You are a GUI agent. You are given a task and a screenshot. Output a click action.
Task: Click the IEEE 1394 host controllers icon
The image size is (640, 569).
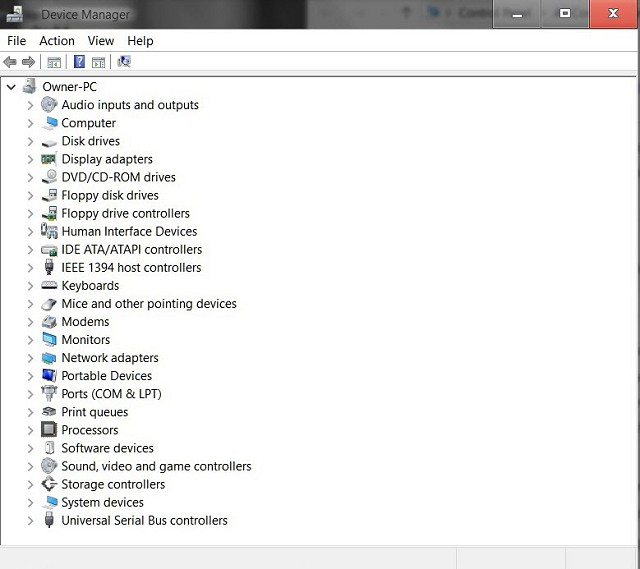coord(49,267)
